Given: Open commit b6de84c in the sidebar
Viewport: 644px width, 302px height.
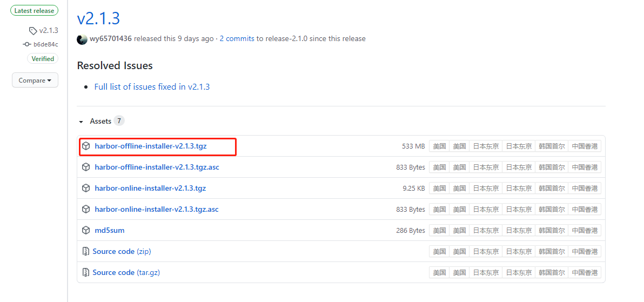Looking at the screenshot, I should point(45,44).
